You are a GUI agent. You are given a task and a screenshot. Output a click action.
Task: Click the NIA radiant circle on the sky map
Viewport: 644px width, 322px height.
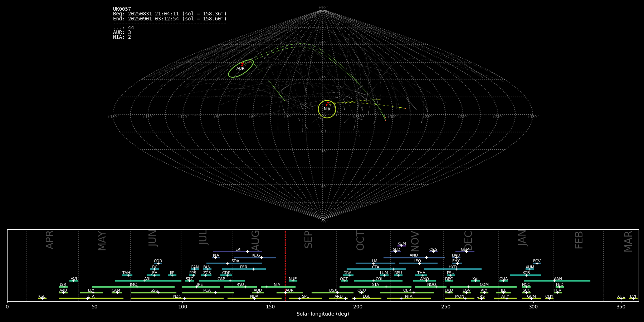coord(327,109)
